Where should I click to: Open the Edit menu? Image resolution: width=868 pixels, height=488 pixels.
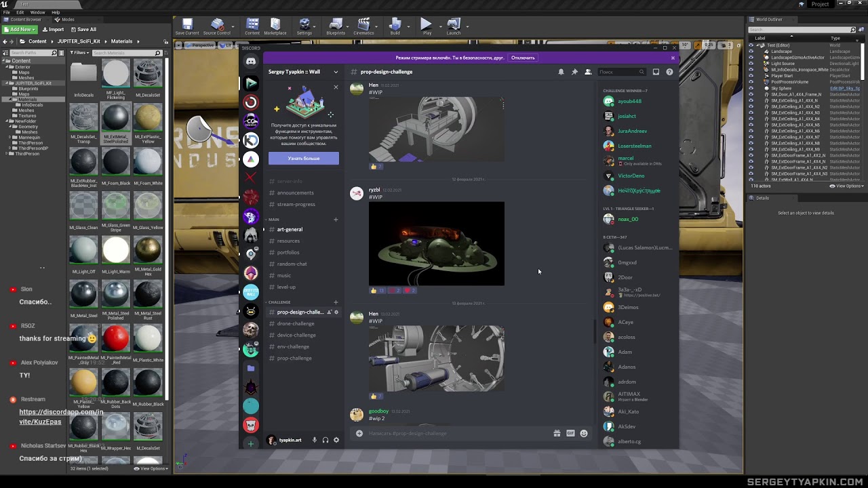[x=20, y=12]
